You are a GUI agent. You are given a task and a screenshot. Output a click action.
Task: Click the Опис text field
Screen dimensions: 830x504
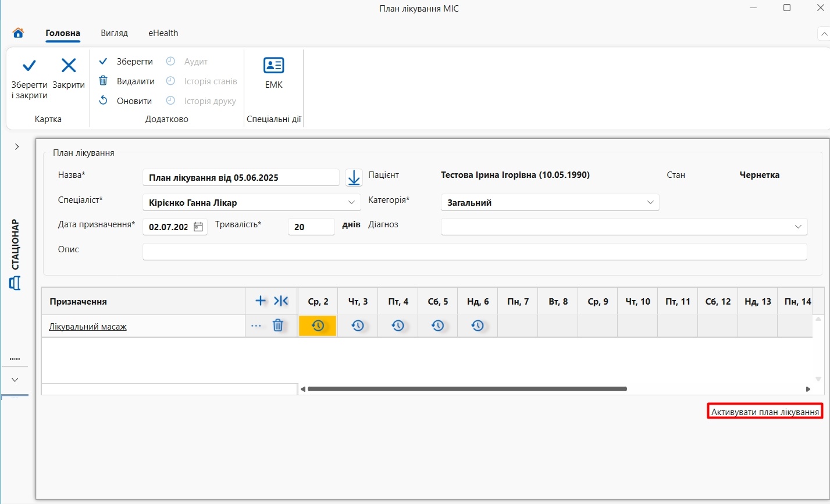coord(475,252)
